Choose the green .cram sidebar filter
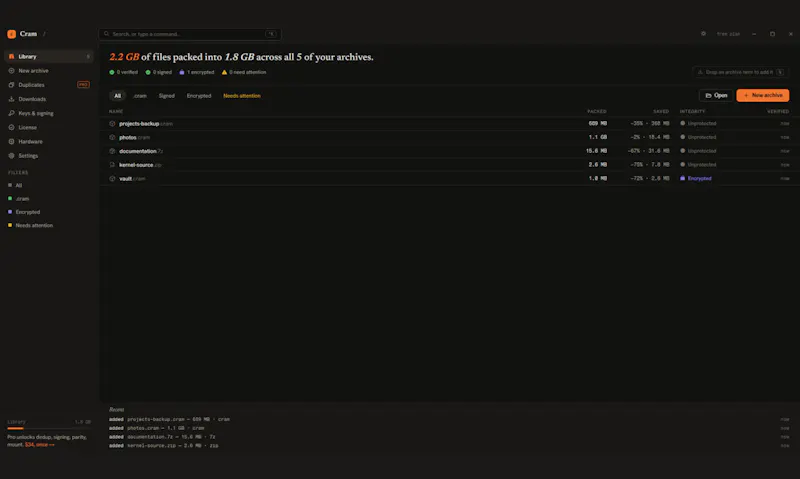Image resolution: width=800 pixels, height=479 pixels. pyautogui.click(x=19, y=198)
